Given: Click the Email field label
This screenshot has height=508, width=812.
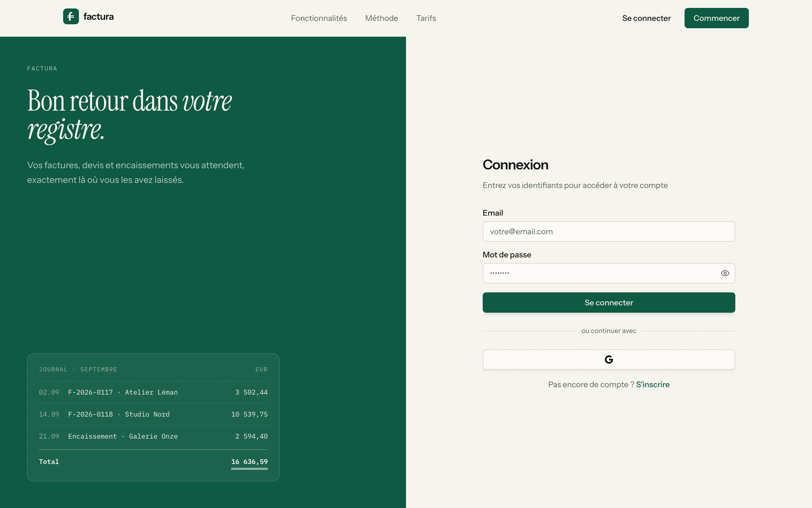Looking at the screenshot, I should coord(493,213).
